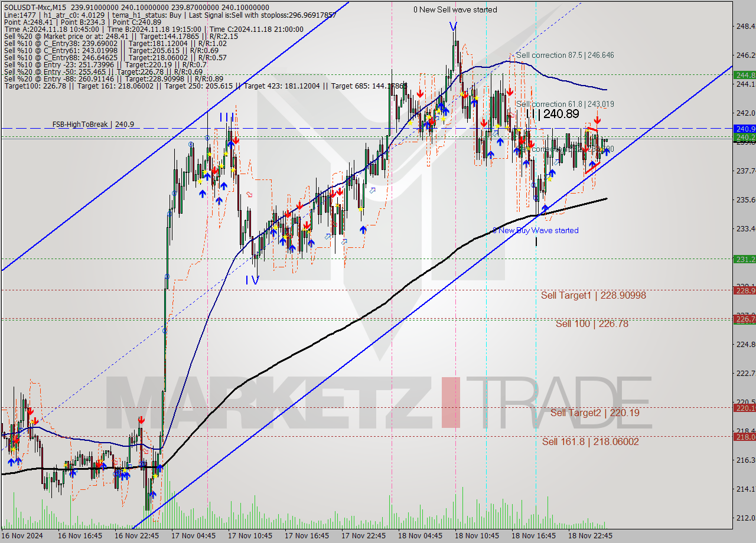The height and width of the screenshot is (543, 756).
Task: Click the green 231.2 price tag
Action: (745, 259)
